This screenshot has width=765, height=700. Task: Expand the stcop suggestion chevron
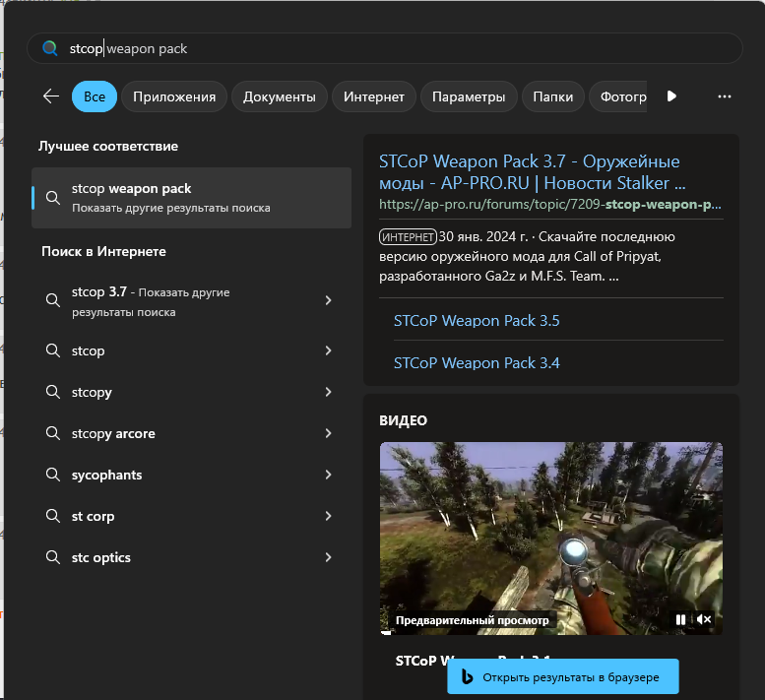328,350
